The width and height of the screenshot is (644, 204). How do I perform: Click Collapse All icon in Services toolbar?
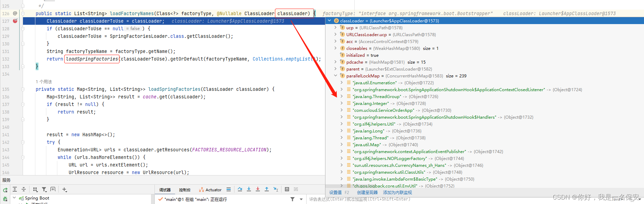[x=24, y=189]
